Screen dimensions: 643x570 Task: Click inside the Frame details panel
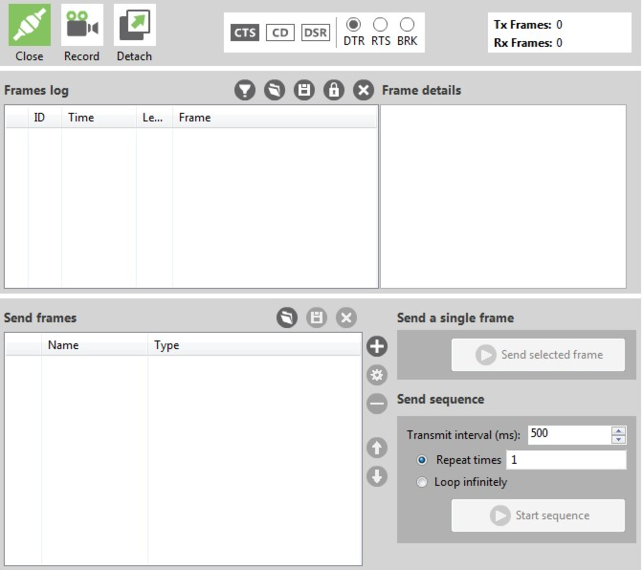coord(503,196)
